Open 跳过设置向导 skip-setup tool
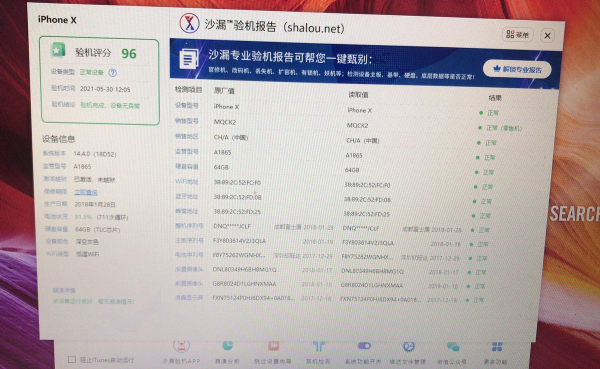Image resolution: width=600 pixels, height=369 pixels. click(273, 346)
